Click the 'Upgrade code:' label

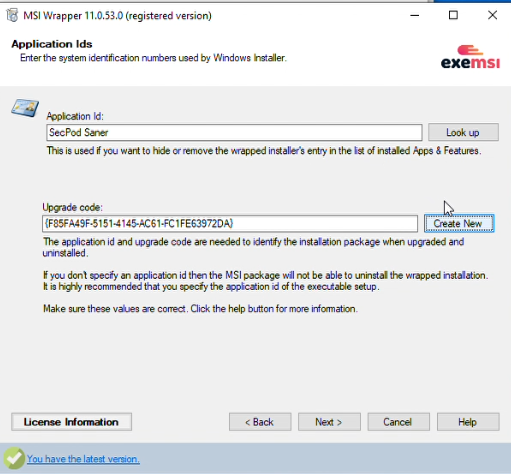(x=72, y=207)
